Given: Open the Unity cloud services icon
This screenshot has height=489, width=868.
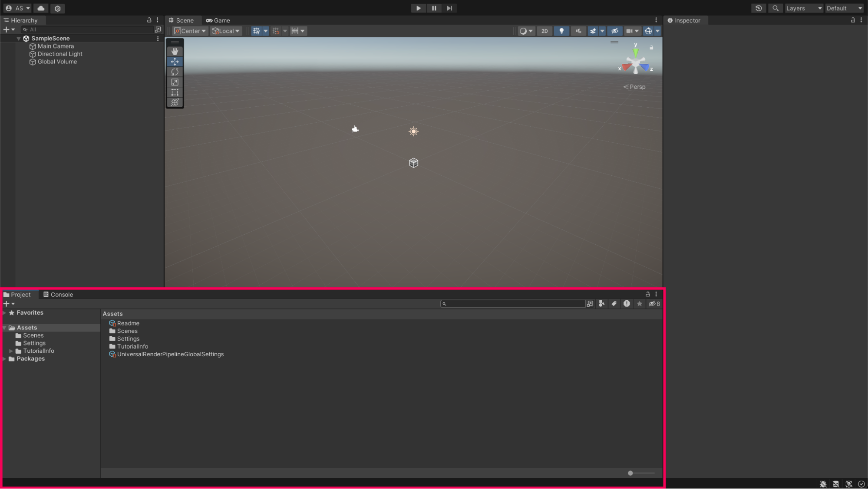Looking at the screenshot, I should [41, 8].
